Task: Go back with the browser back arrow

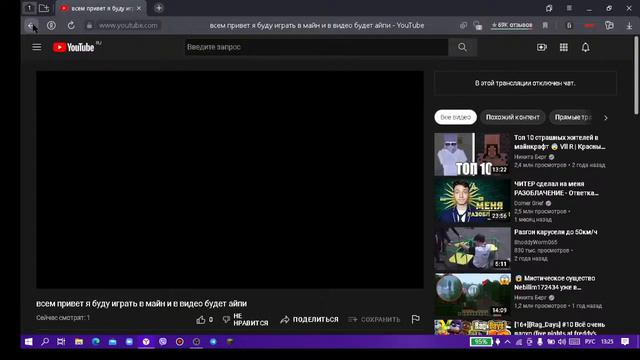Action: click(x=31, y=25)
